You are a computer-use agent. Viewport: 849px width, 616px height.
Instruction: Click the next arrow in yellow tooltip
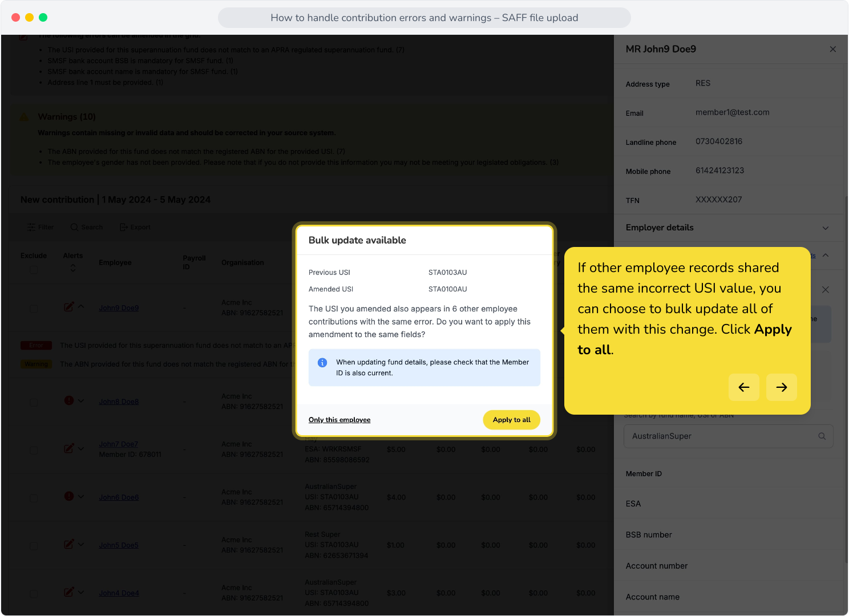(781, 387)
